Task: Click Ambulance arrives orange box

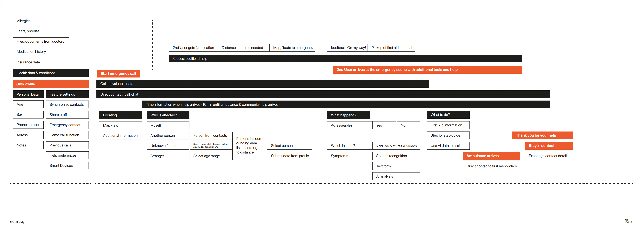Action: [491, 156]
